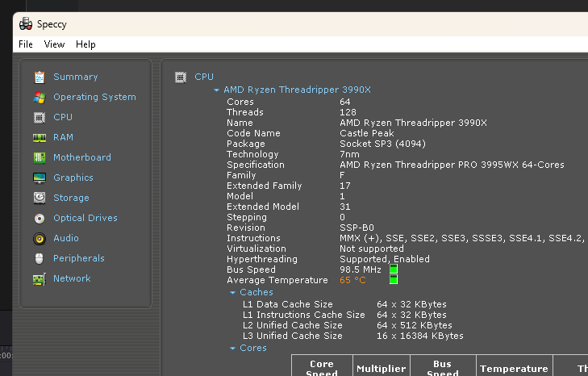Open the File menu
This screenshot has width=588, height=376.
[x=26, y=44]
